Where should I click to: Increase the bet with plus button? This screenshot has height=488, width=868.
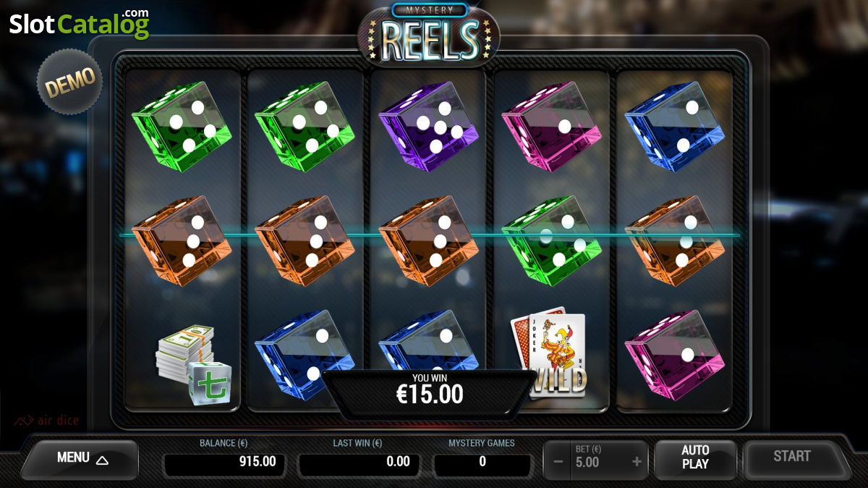click(x=637, y=461)
